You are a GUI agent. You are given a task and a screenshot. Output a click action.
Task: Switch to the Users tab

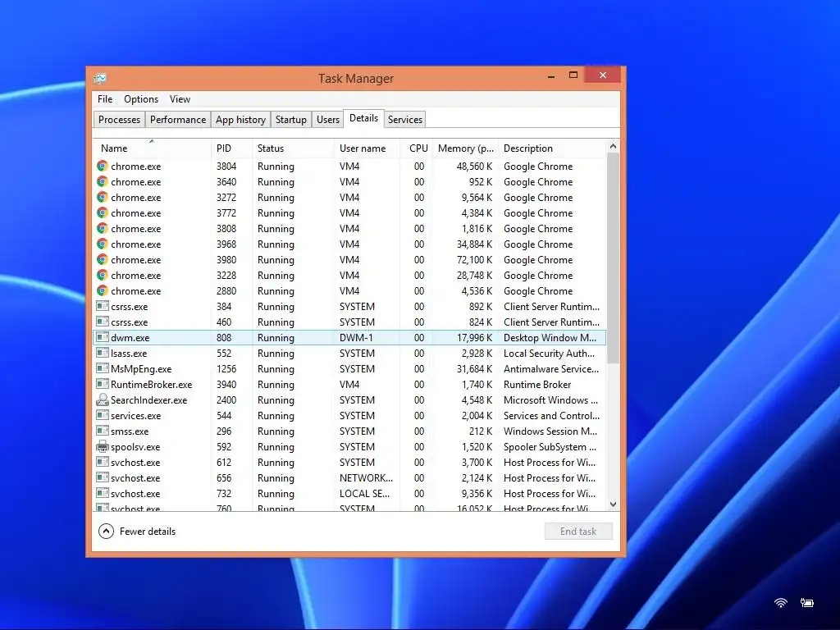(328, 120)
